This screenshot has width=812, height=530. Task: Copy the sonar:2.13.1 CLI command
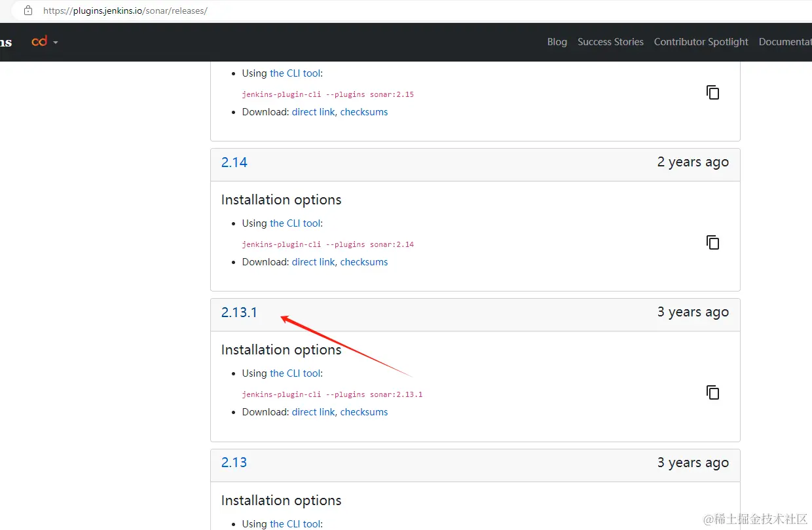712,392
